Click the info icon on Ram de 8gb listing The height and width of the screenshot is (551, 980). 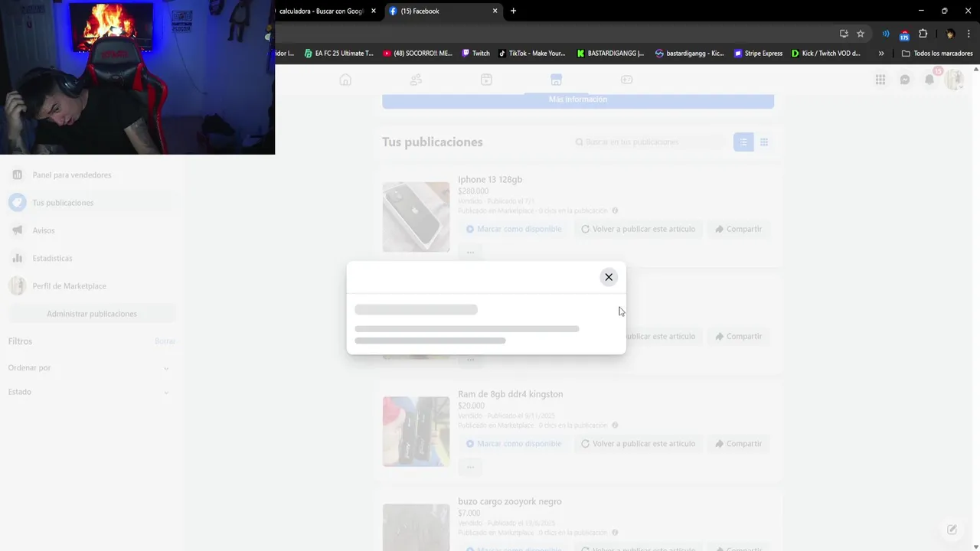tap(615, 425)
